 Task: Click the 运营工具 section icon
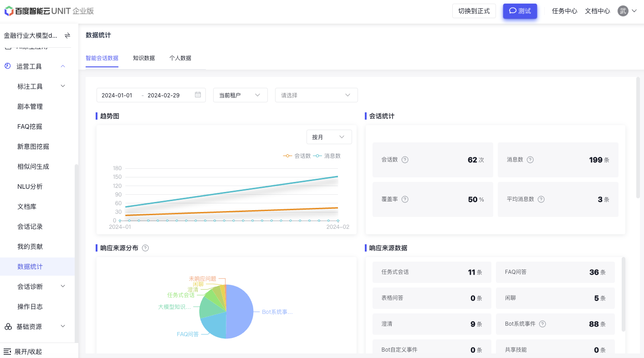pos(8,66)
